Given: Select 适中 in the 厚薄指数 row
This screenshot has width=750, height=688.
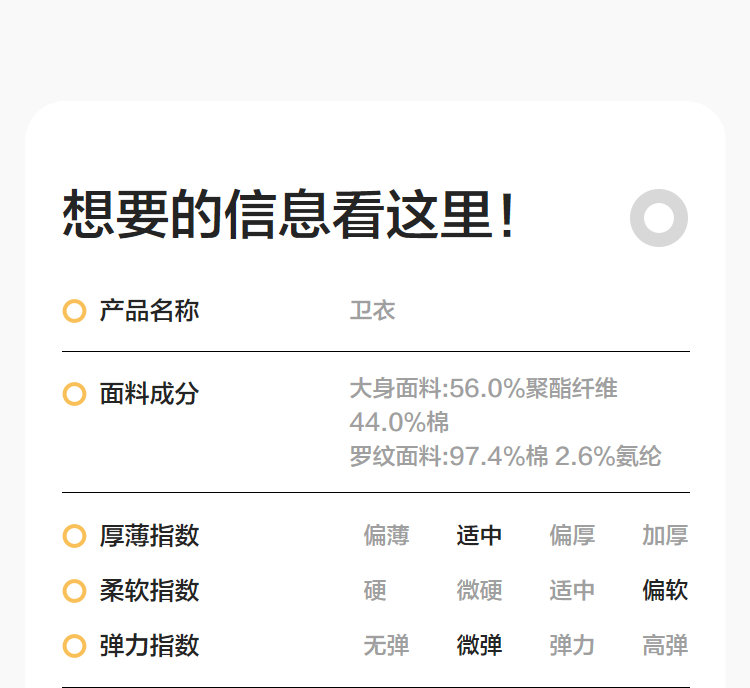Looking at the screenshot, I should click(479, 536).
